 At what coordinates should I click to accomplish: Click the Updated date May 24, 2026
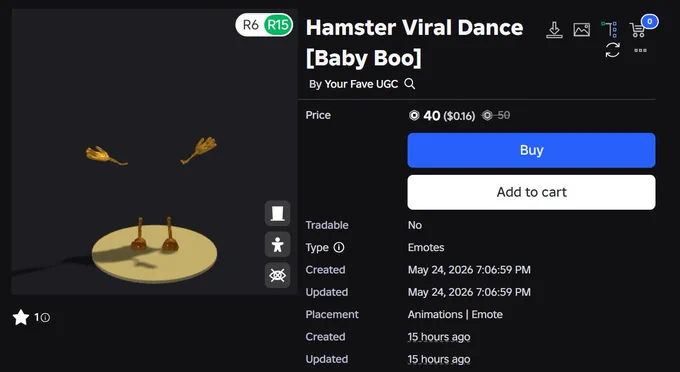469,292
